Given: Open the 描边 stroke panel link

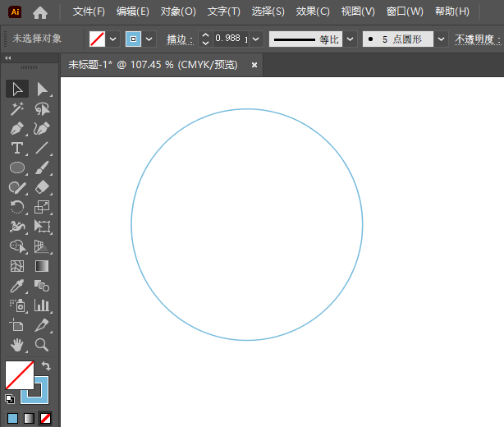Looking at the screenshot, I should (180, 39).
